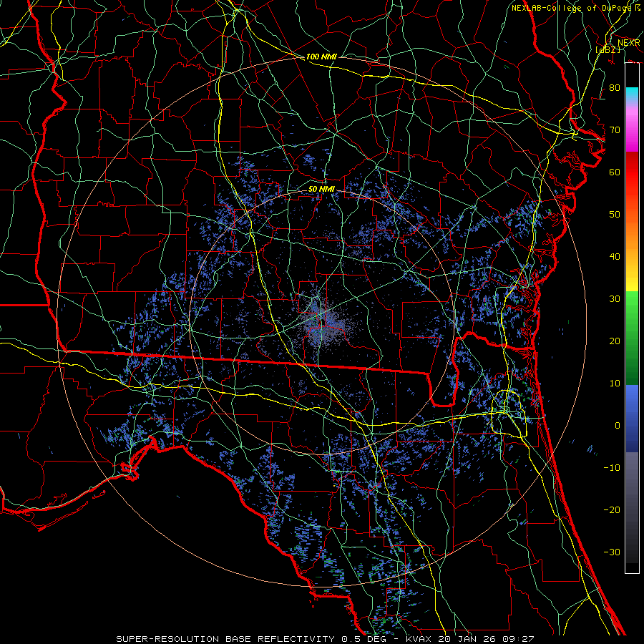Click the 20 value on the dBZ scale
The height and width of the screenshot is (644, 644).
click(615, 341)
